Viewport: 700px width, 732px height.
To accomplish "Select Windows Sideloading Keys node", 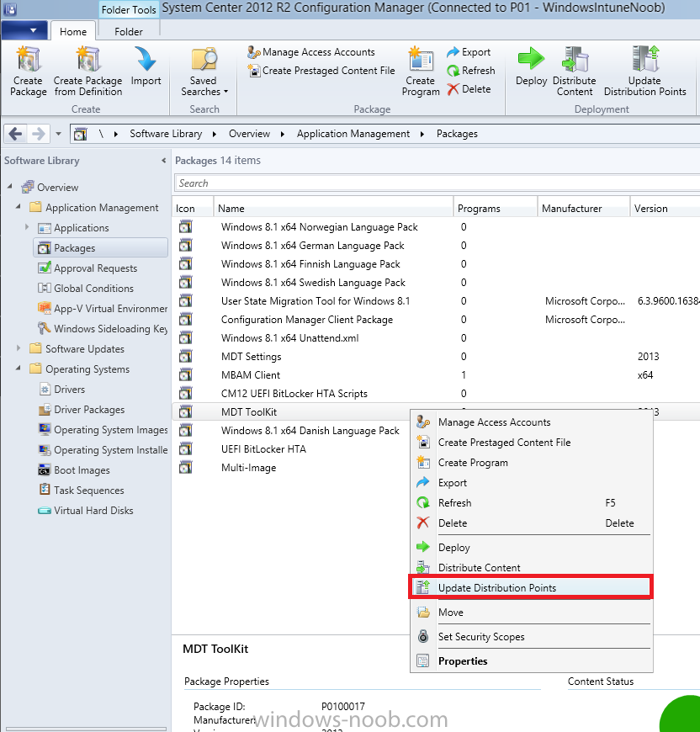I will [x=103, y=328].
